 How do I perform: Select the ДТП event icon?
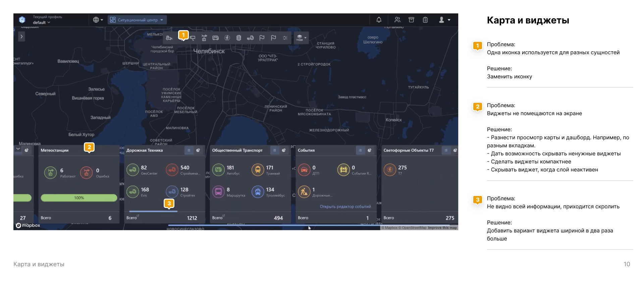click(304, 170)
